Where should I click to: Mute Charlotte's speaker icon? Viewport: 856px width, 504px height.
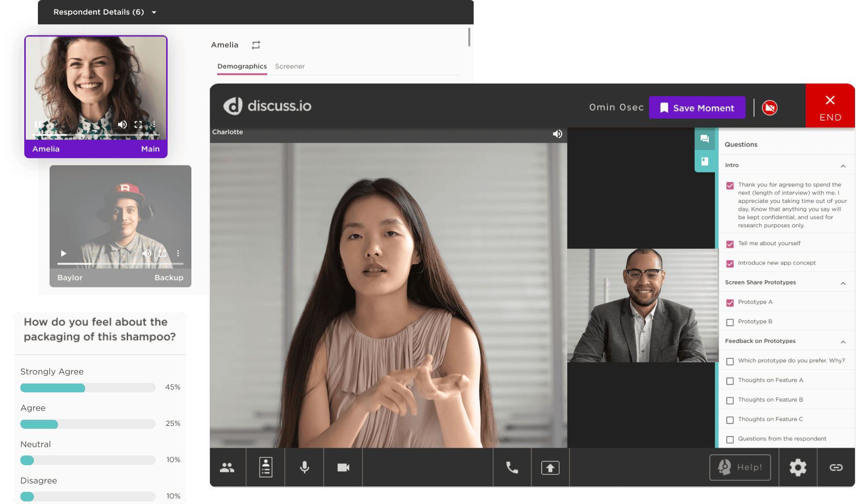pos(557,134)
